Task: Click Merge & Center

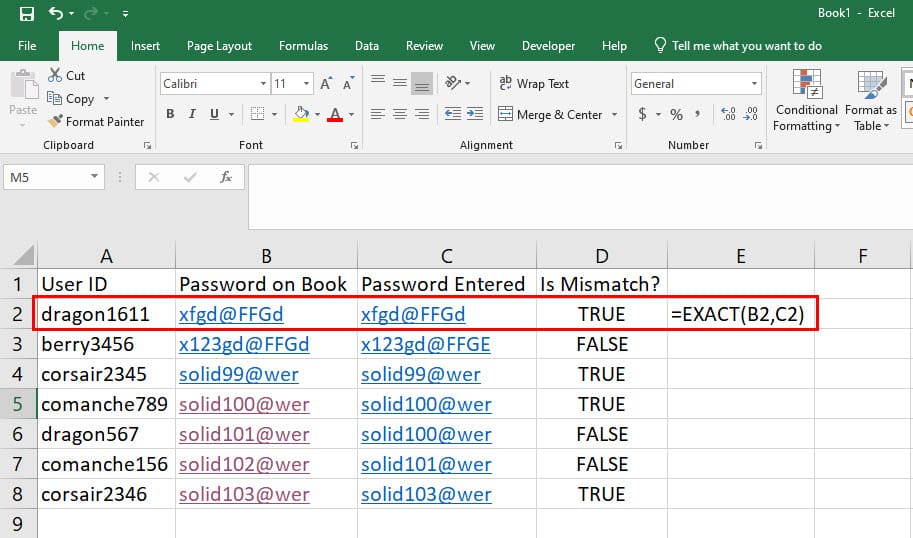Action: pyautogui.click(x=550, y=115)
